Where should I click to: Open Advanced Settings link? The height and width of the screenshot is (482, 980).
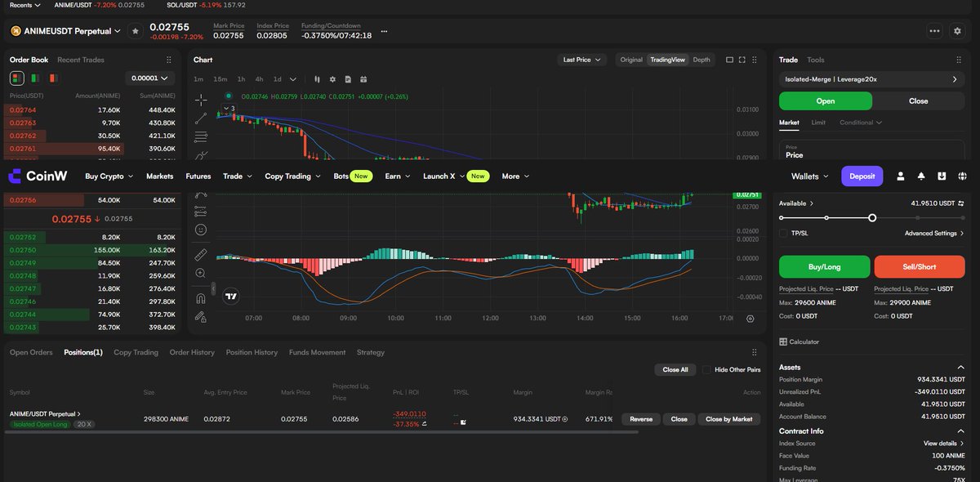(x=934, y=234)
